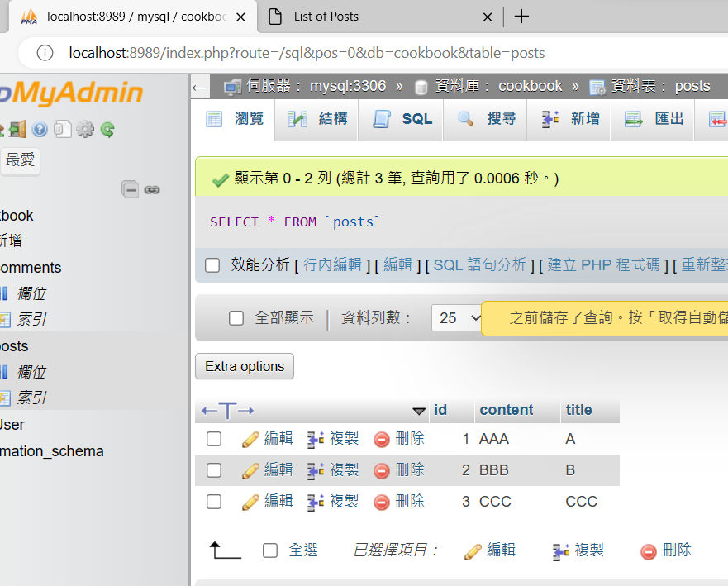This screenshot has height=586, width=728.
Task: Click bulk Delete (刪除) for selected rows
Action: tap(666, 550)
